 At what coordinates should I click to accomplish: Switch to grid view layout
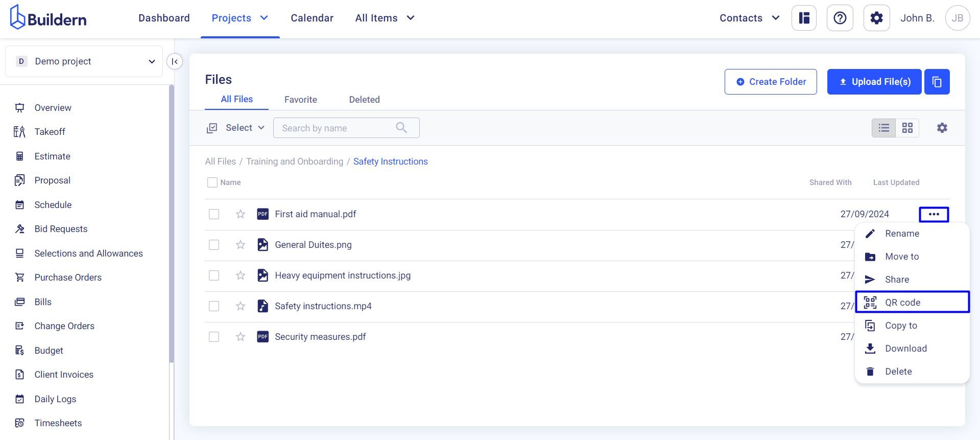[x=907, y=128]
